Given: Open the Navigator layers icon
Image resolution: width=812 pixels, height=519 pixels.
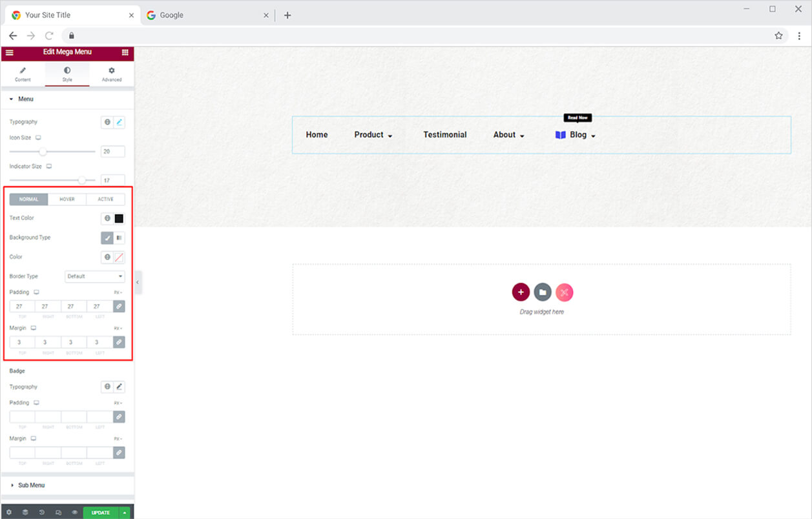Looking at the screenshot, I should (x=25, y=513).
